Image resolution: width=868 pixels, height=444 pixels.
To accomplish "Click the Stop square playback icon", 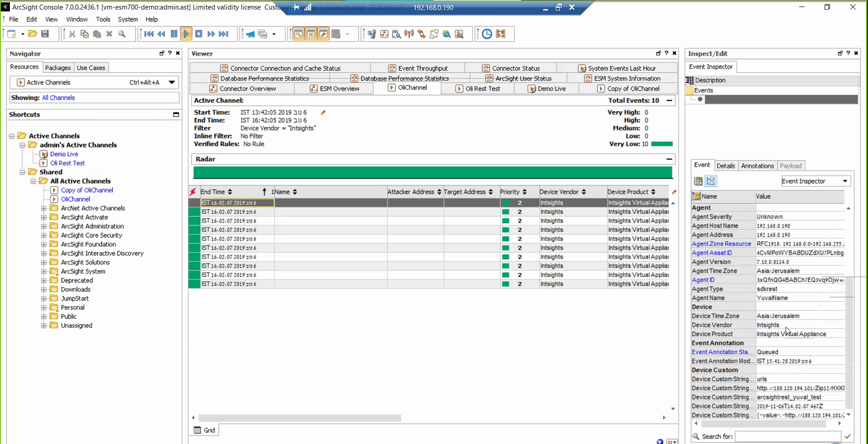I will point(199,34).
